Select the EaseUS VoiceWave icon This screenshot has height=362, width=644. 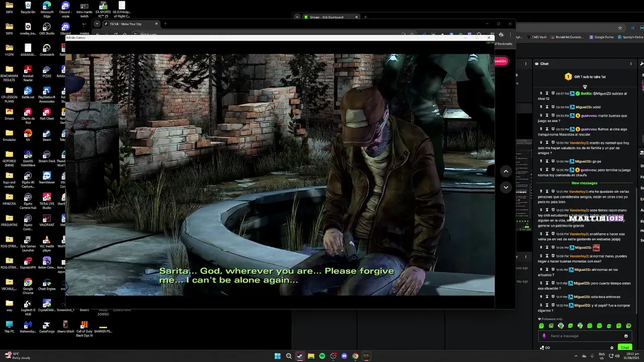pyautogui.click(x=28, y=158)
